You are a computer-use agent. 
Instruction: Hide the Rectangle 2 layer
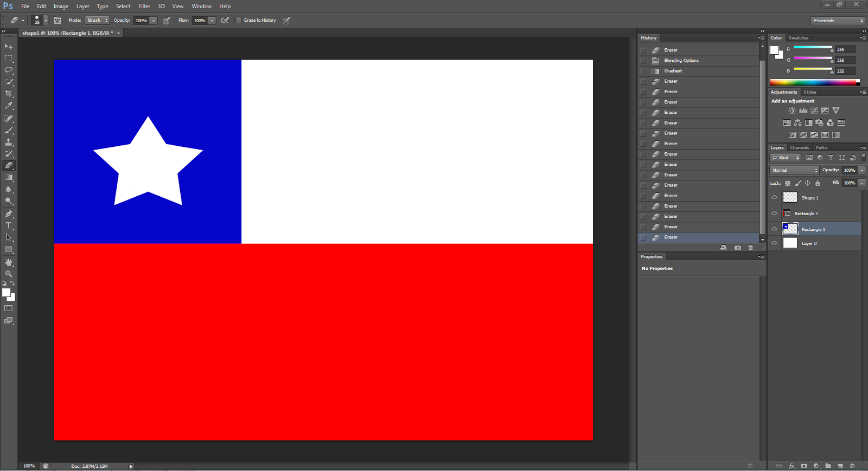(x=774, y=214)
